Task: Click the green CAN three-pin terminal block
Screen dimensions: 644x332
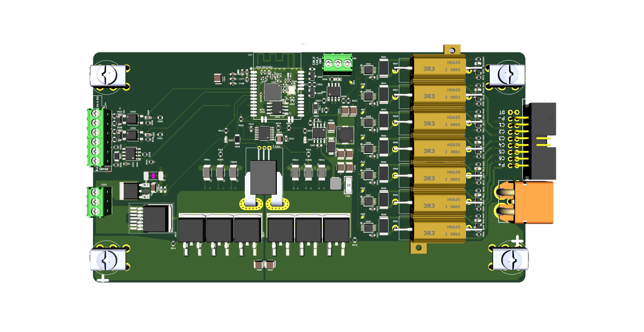Action: (x=338, y=64)
